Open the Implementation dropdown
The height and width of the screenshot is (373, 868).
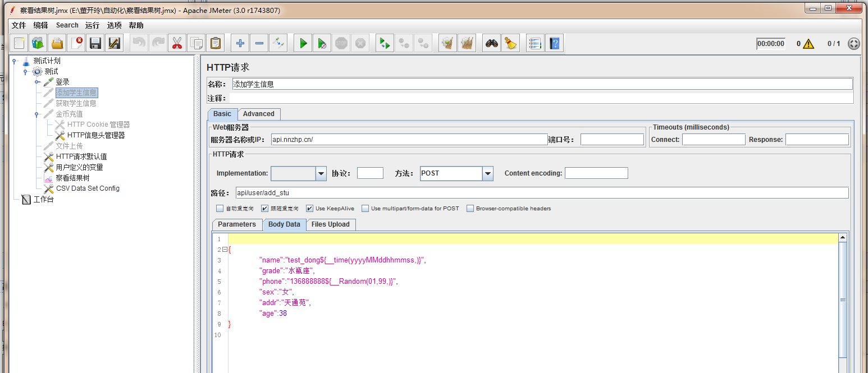[x=321, y=173]
